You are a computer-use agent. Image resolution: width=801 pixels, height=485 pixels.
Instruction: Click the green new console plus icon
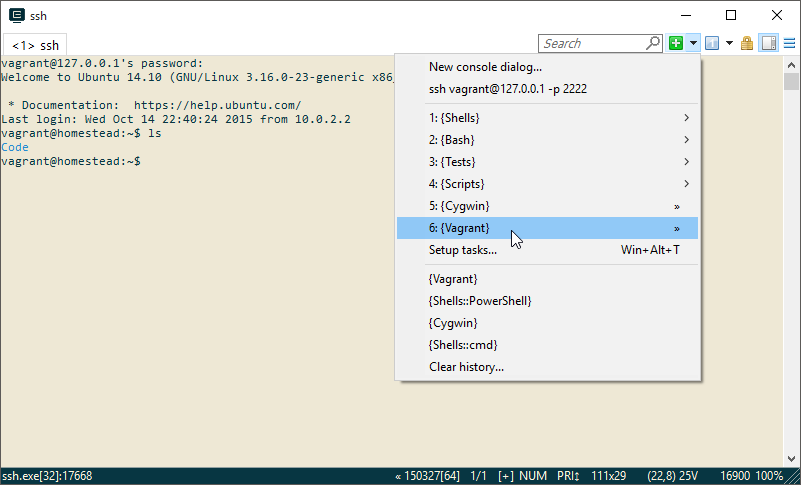pyautogui.click(x=677, y=43)
